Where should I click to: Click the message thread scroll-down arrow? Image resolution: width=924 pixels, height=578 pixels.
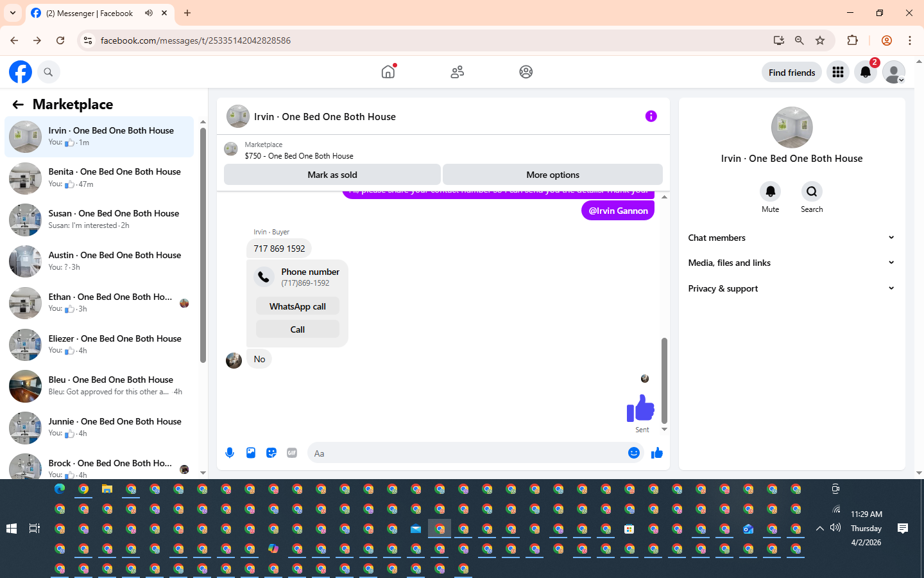pos(664,429)
